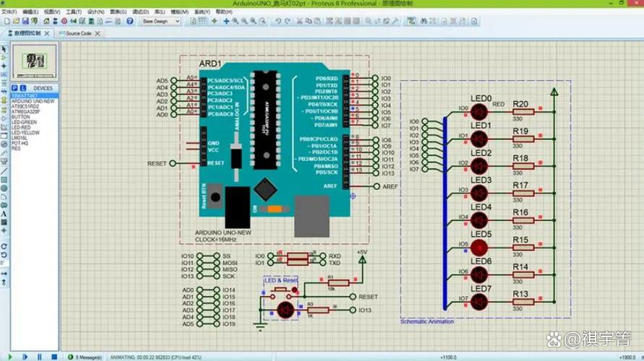This screenshot has height=361, width=644.
Task: Toggle the grid display icon
Action: tap(202, 21)
